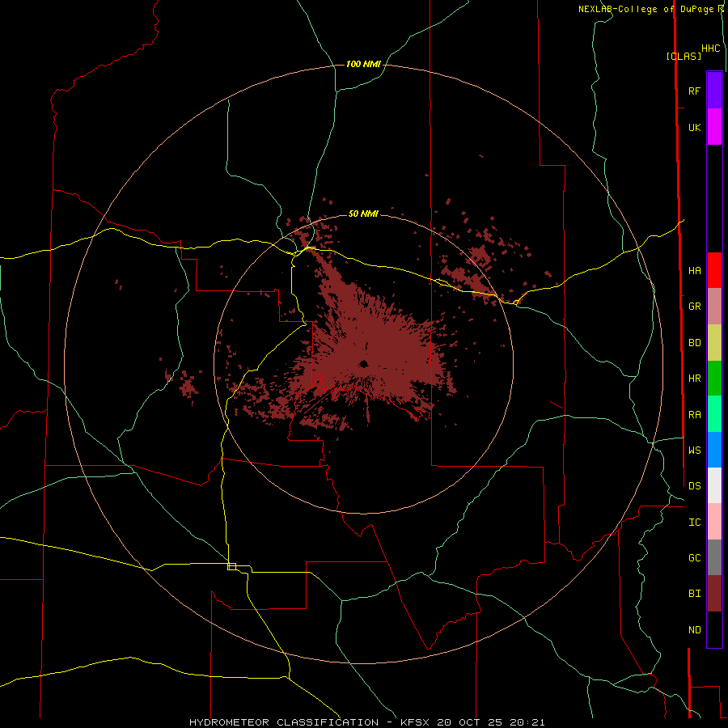Click the HHC product code label
The width and height of the screenshot is (728, 728).
click(x=710, y=49)
